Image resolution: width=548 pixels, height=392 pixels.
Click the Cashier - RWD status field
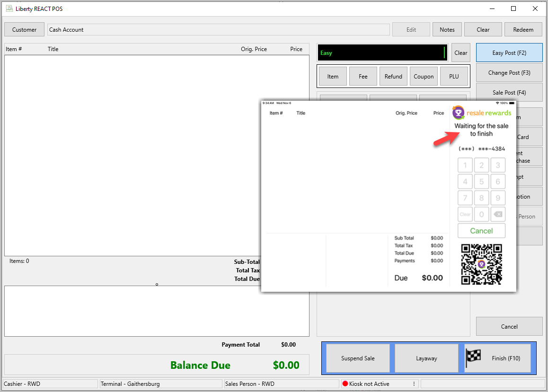pyautogui.click(x=50, y=383)
